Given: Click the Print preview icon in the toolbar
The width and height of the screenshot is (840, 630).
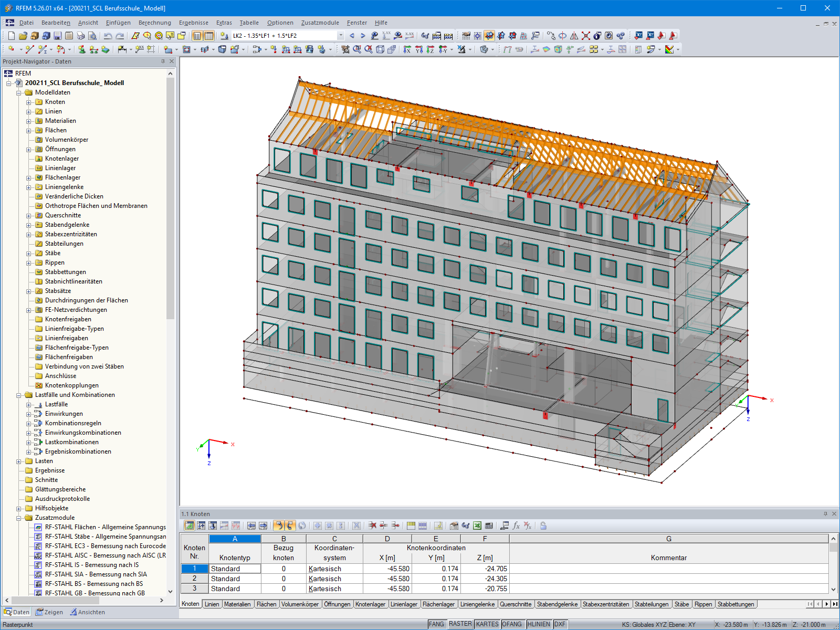Looking at the screenshot, I should pos(92,36).
